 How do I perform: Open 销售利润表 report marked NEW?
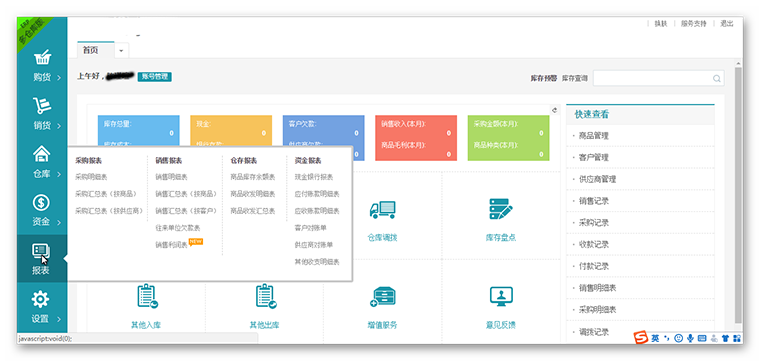pyautogui.click(x=171, y=245)
